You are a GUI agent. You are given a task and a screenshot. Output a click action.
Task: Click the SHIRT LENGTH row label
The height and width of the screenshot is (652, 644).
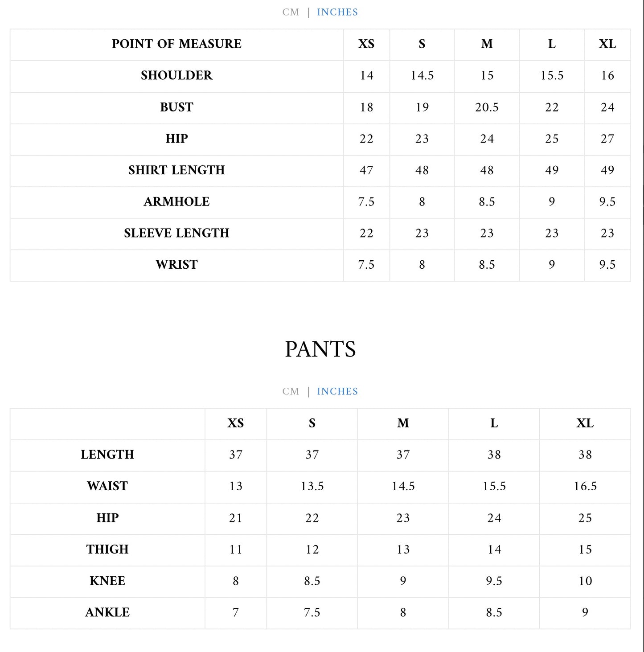coord(176,170)
